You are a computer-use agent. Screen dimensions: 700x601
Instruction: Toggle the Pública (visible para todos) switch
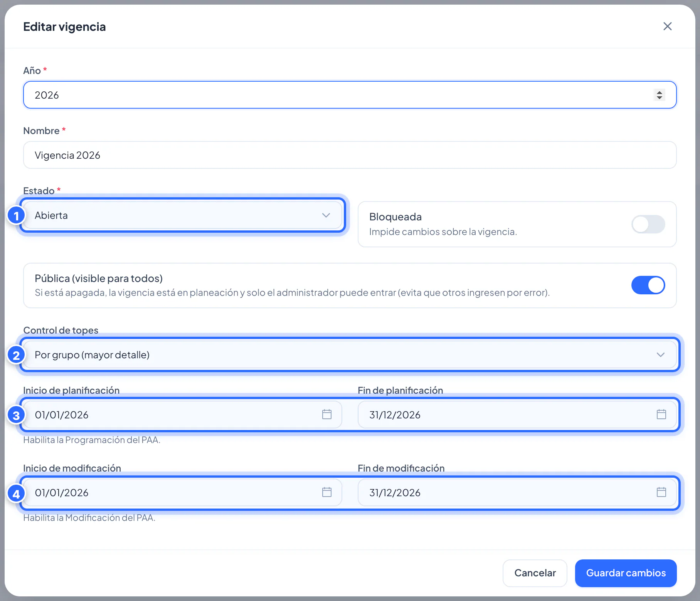point(648,285)
